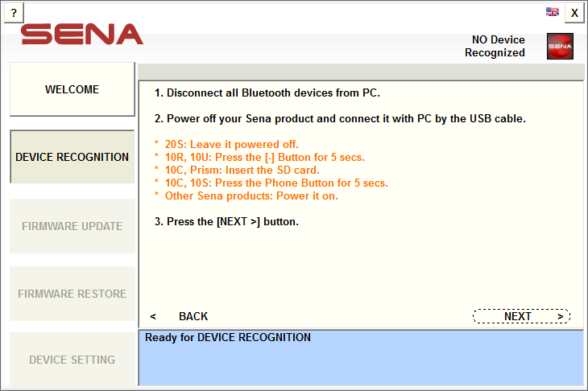
Task: Click the large SENA logo
Action: pos(81,34)
